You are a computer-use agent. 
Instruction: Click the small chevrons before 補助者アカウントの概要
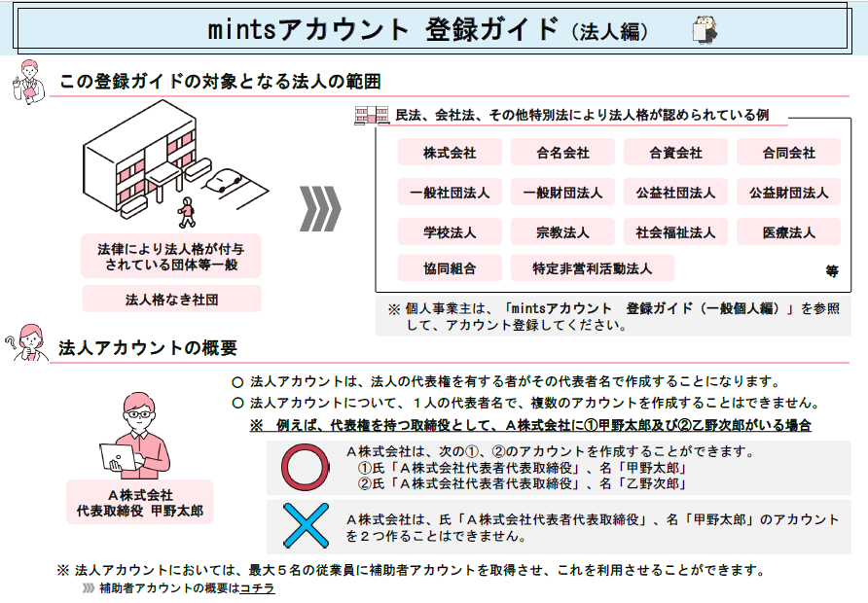point(89,588)
